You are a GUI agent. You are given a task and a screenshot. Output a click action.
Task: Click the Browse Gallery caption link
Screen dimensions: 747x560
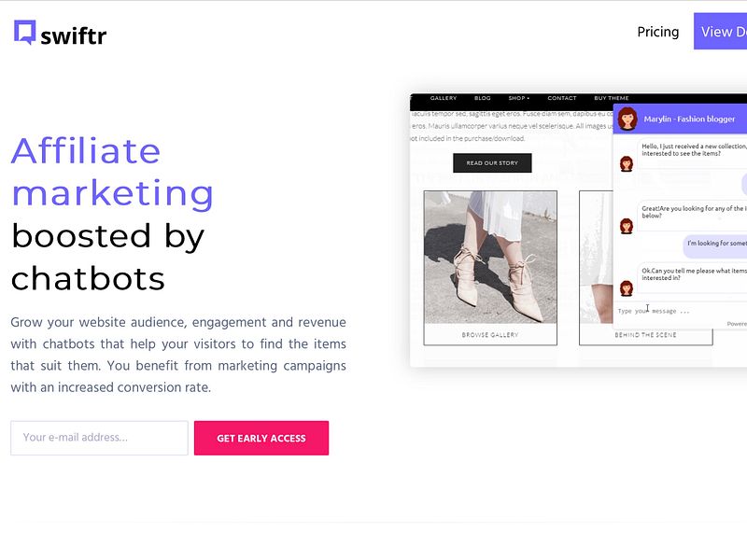[489, 335]
